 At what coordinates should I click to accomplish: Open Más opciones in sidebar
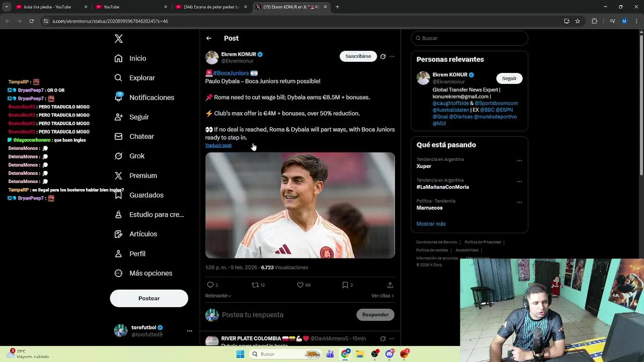143,273
